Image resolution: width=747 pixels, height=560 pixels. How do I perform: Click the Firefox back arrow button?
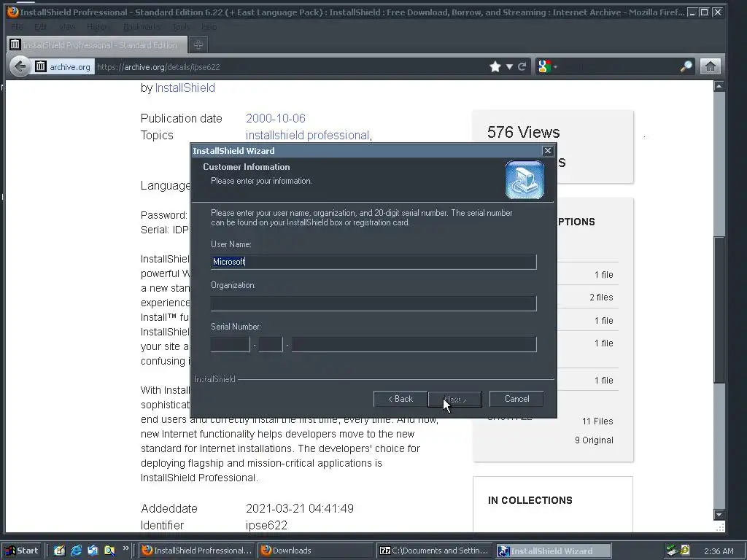click(20, 66)
